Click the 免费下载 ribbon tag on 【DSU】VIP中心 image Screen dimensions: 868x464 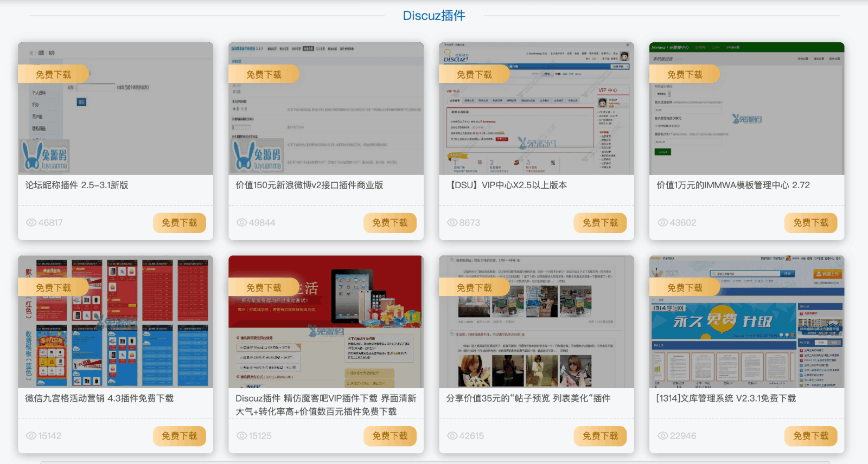[x=474, y=74]
